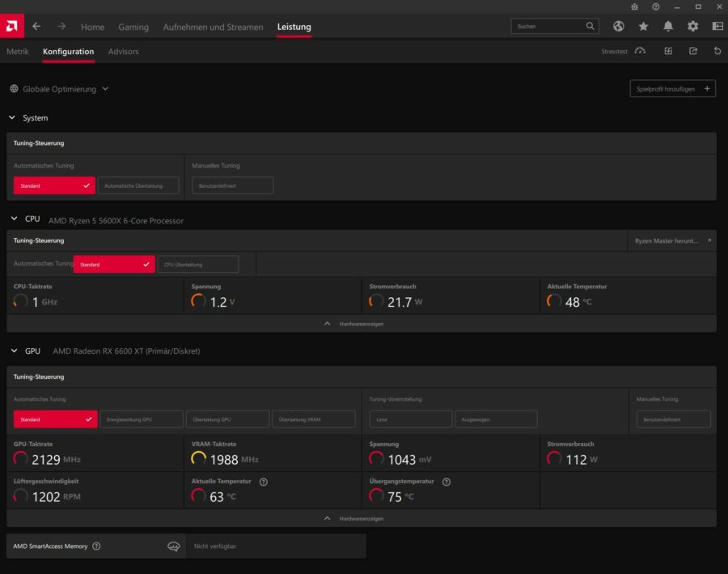Open settings with the gear icon
Screen dimensions: 728x574
692,26
